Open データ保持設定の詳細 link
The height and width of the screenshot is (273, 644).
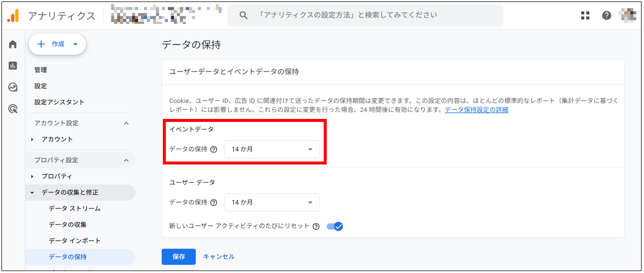(476, 110)
